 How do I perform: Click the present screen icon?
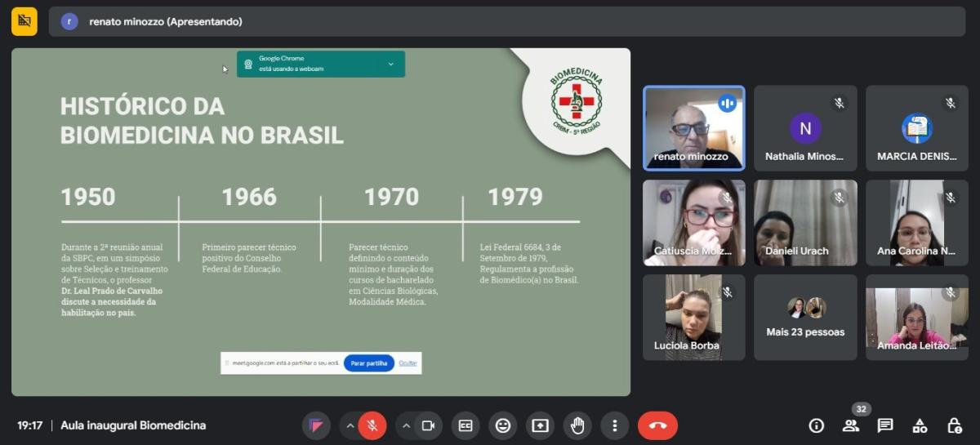[540, 425]
